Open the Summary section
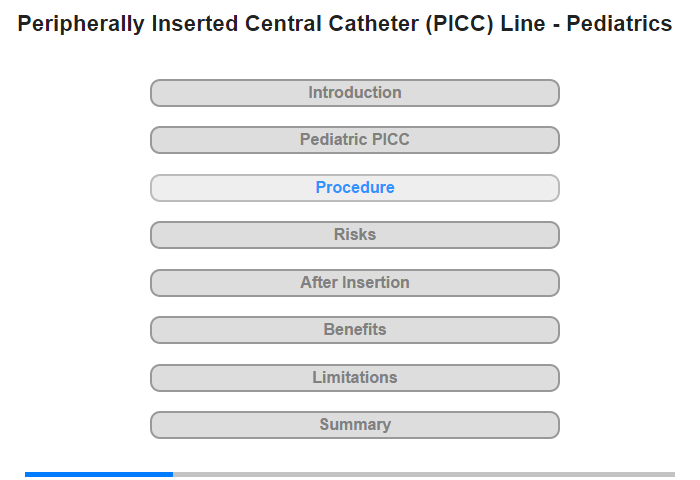 [x=354, y=425]
